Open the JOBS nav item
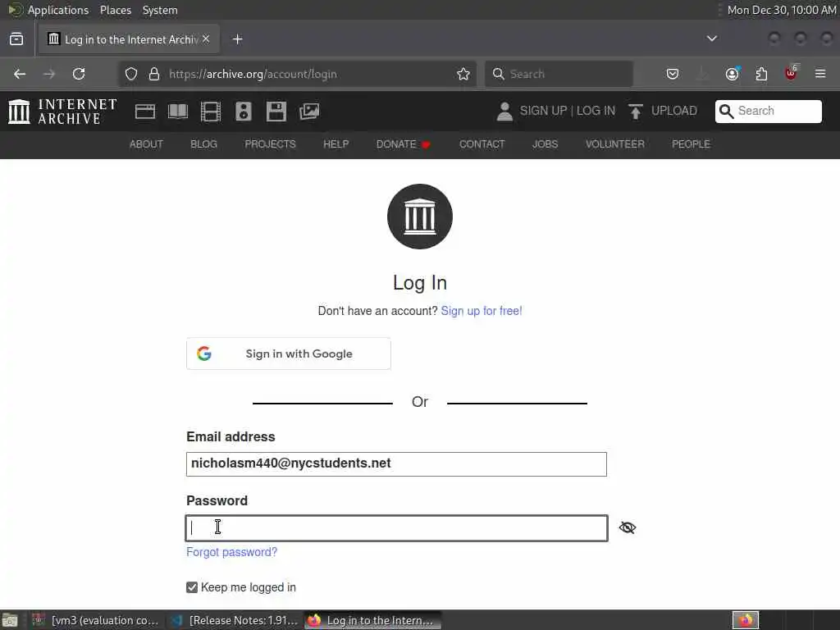840x630 pixels. (x=546, y=144)
